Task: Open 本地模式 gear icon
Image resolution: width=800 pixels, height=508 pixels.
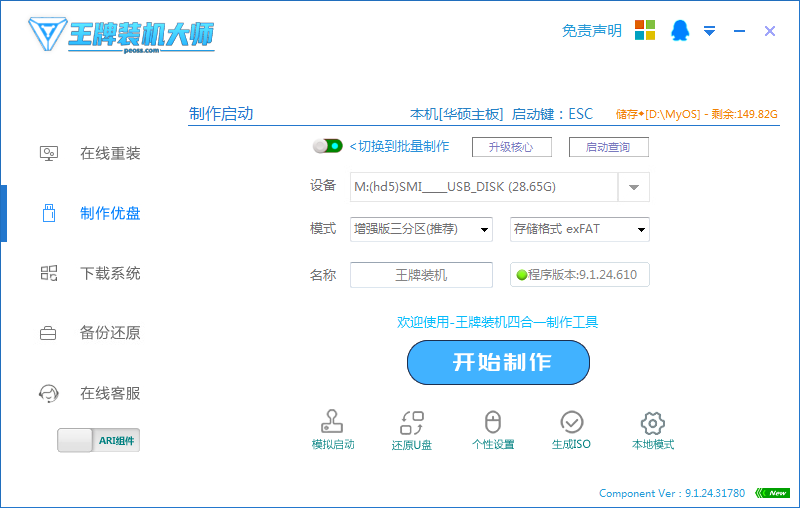Action: tap(653, 423)
